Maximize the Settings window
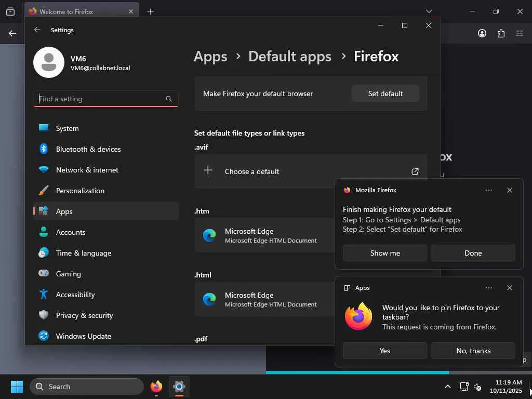Image resolution: width=532 pixels, height=399 pixels. 404,25
